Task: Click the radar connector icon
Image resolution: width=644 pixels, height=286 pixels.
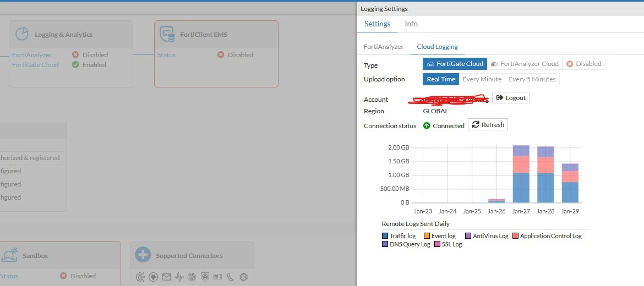Action: point(192,277)
